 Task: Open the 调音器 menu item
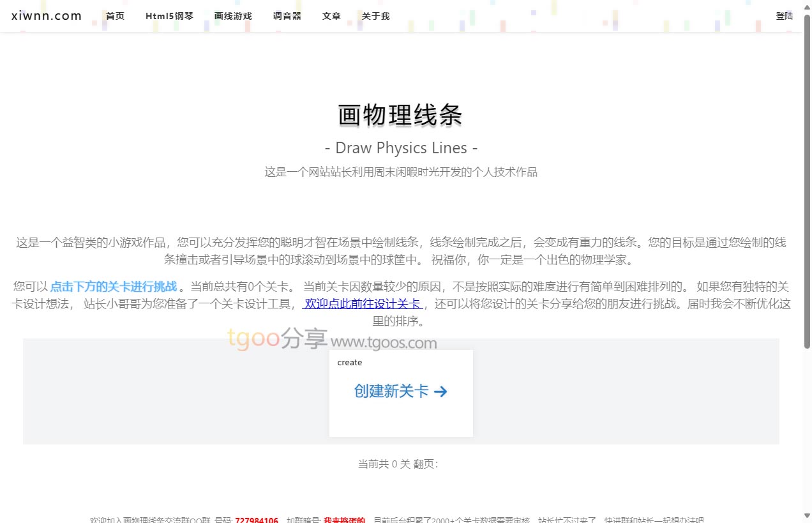coord(287,16)
